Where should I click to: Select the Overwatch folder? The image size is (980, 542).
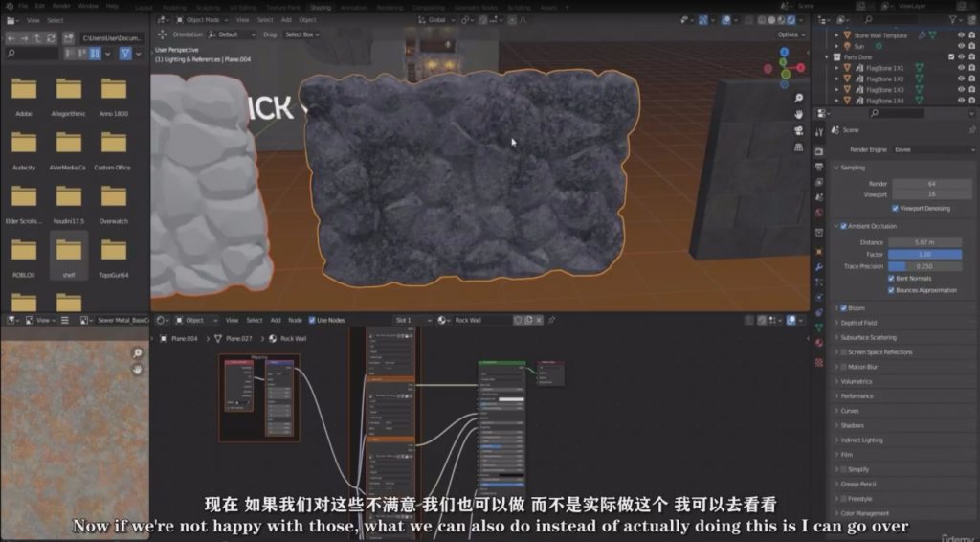114,204
